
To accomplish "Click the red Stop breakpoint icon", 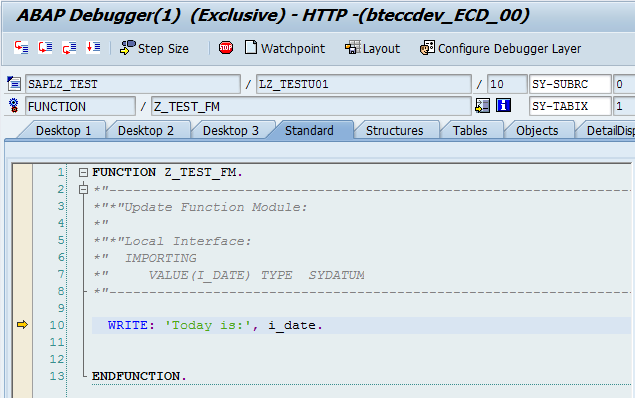I will click(226, 48).
